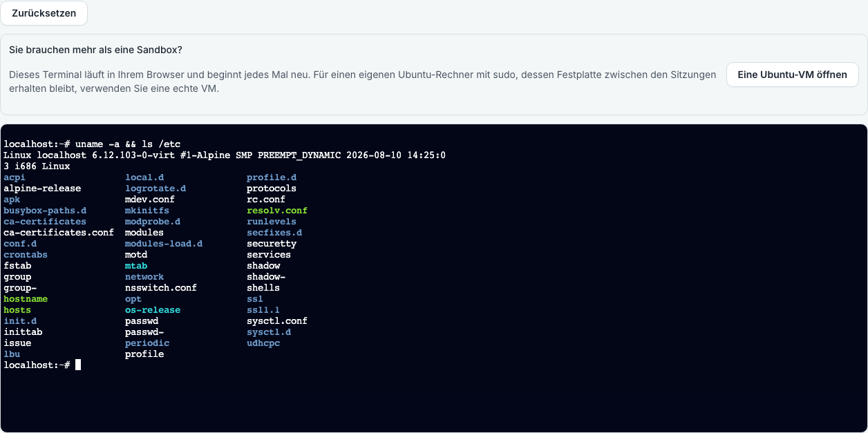Open an Ubuntu VM with 'Eine Ubuntu-VM öffnen'
868x433 pixels.
click(x=792, y=75)
